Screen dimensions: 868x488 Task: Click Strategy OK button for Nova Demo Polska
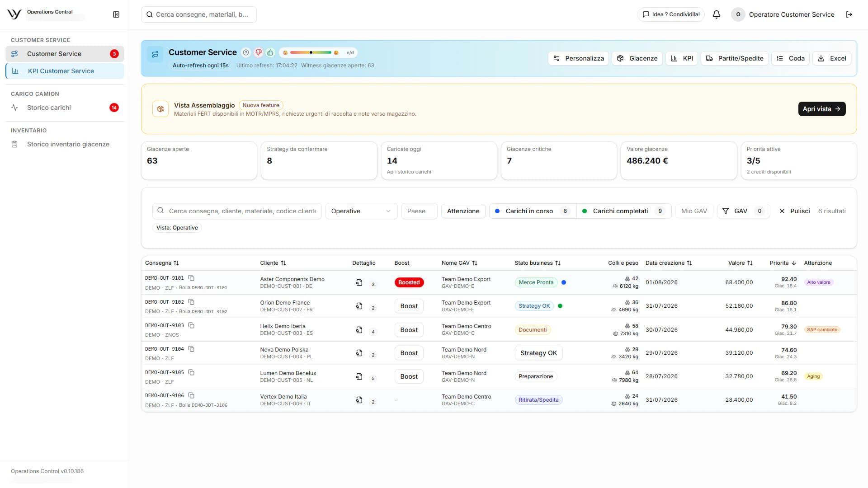(x=538, y=353)
